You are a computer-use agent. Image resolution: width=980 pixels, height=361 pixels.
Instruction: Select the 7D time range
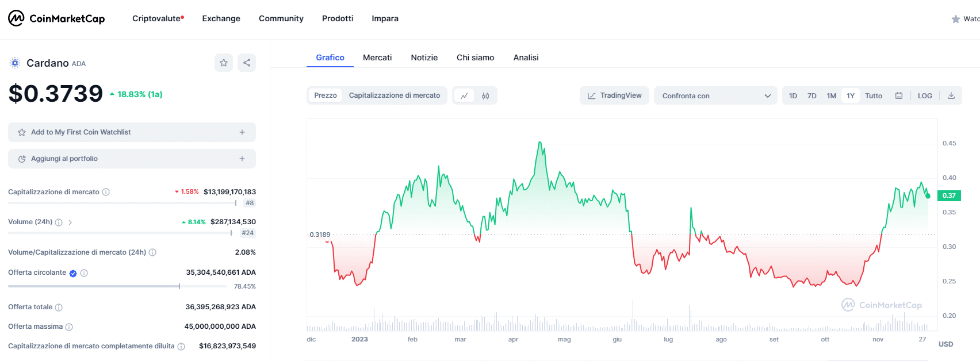811,96
